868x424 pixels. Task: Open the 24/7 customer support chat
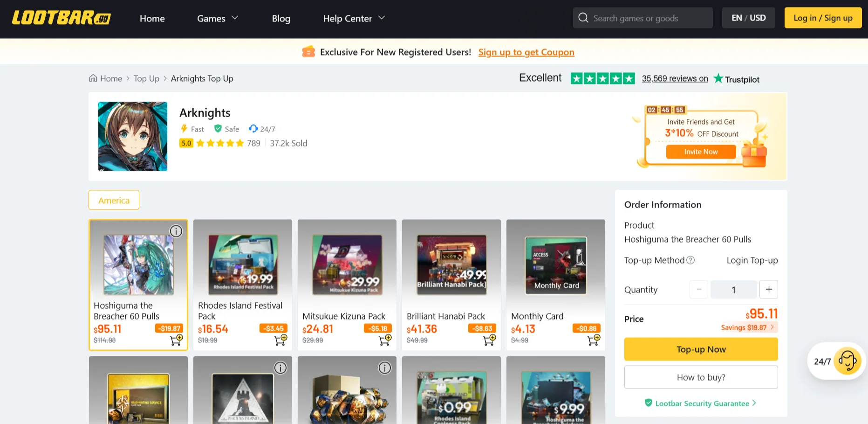(847, 361)
